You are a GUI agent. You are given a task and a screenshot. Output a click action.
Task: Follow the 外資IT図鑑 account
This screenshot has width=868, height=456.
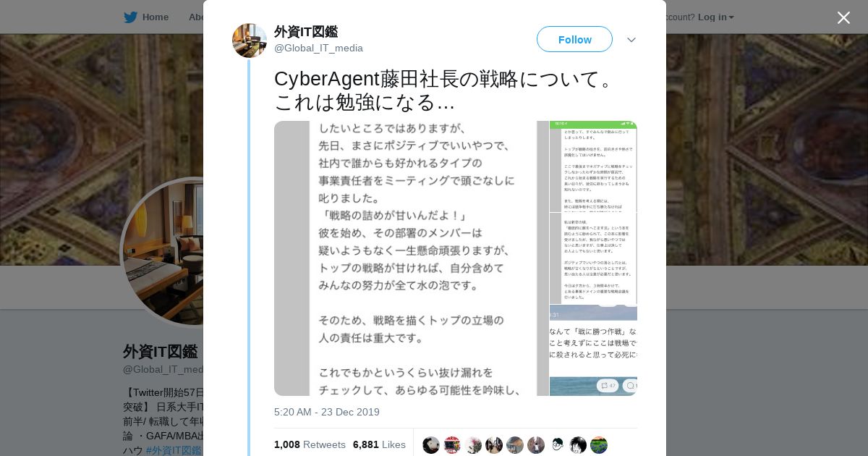(x=574, y=39)
